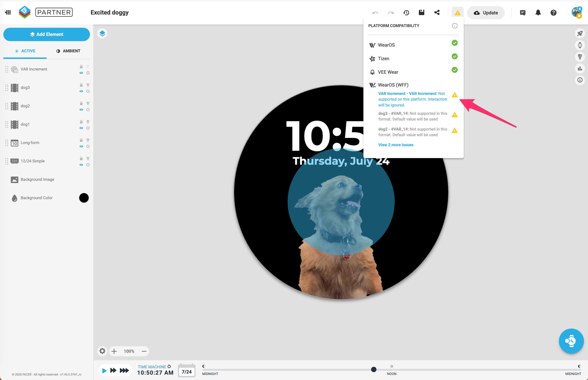Undo the last change
Viewport: 588px width, 380px height.
pos(375,13)
